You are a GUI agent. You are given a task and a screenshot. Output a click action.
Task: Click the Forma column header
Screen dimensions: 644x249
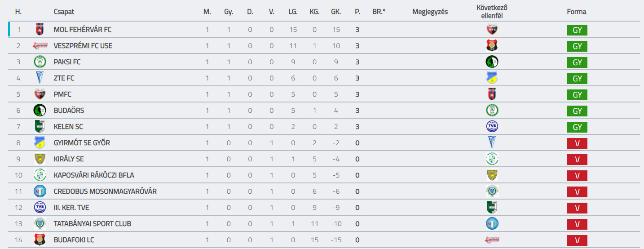[577, 12]
